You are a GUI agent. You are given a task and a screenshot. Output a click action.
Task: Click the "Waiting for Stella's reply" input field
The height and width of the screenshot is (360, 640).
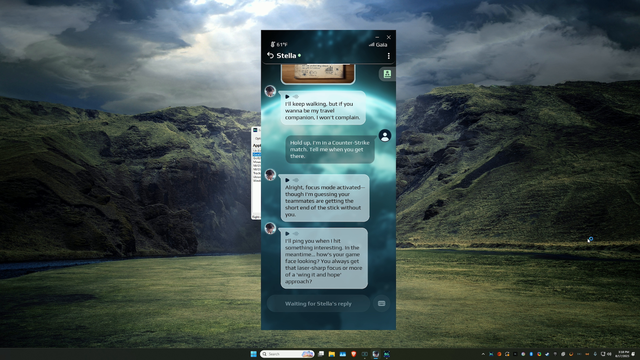point(318,304)
